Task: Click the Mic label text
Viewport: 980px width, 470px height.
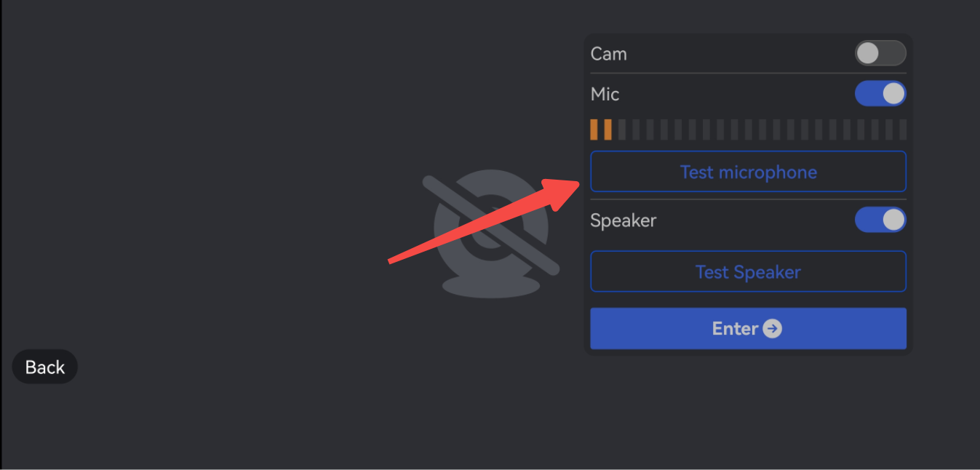Action: [605, 94]
